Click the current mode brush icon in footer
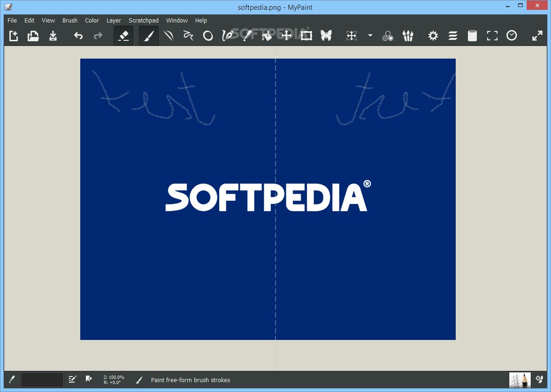This screenshot has width=551, height=392. [x=139, y=380]
